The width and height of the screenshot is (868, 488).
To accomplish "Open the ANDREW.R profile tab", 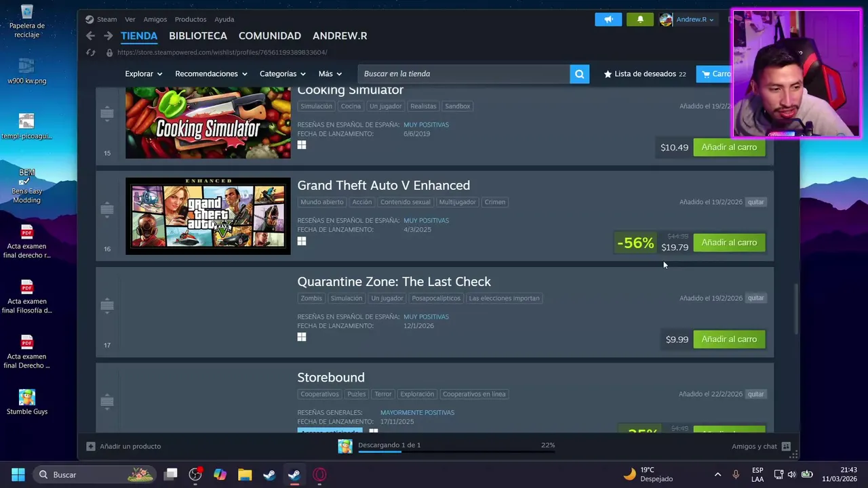I will click(340, 36).
